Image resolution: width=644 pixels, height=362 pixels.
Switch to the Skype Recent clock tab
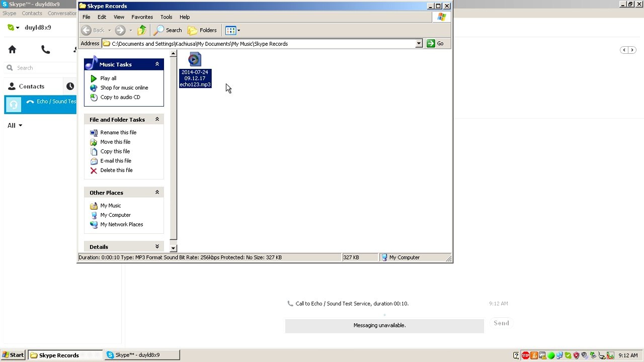click(x=70, y=86)
